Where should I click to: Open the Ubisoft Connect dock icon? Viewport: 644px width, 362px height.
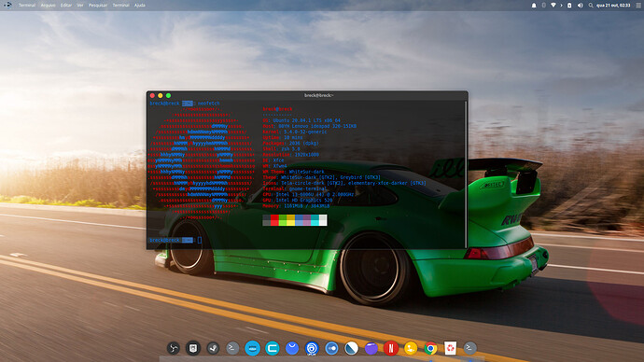(312, 348)
